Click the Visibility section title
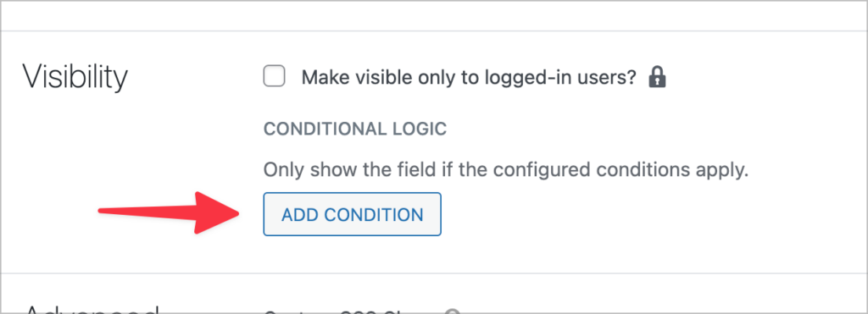The image size is (868, 314). pos(75,77)
